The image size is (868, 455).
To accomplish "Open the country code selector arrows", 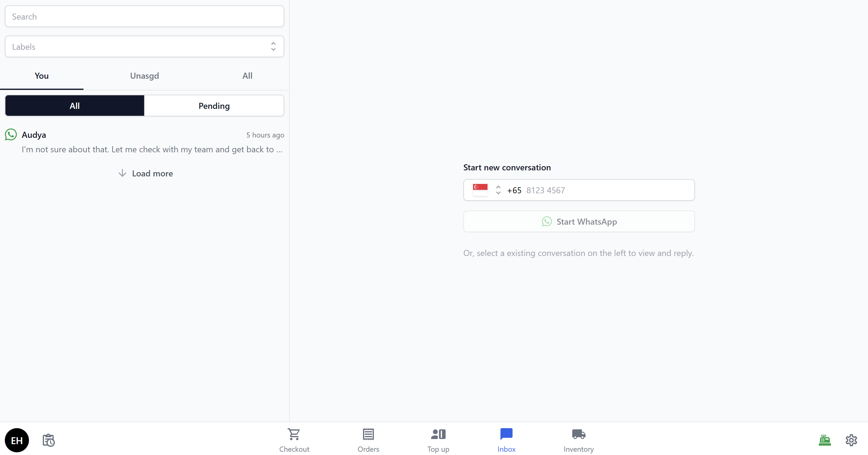I will pos(498,190).
